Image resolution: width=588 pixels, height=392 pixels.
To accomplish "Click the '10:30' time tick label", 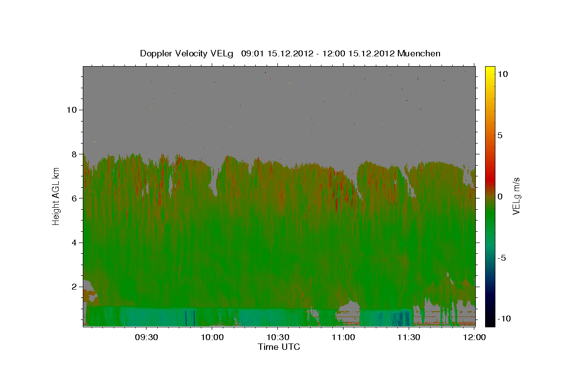I will pyautogui.click(x=277, y=338).
